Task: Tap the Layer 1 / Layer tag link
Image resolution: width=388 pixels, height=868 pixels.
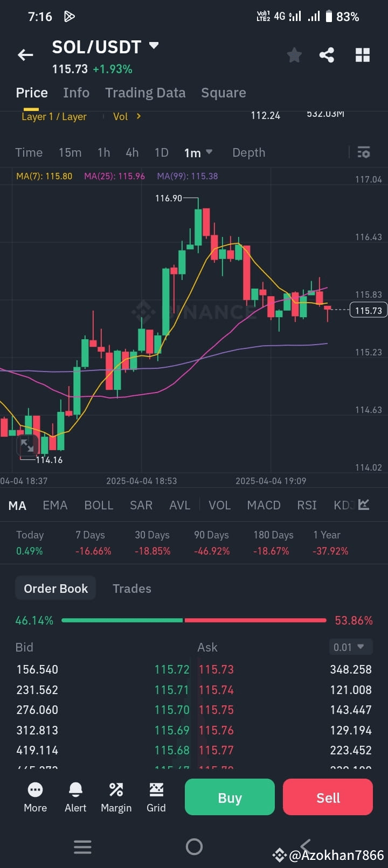Action: (54, 116)
